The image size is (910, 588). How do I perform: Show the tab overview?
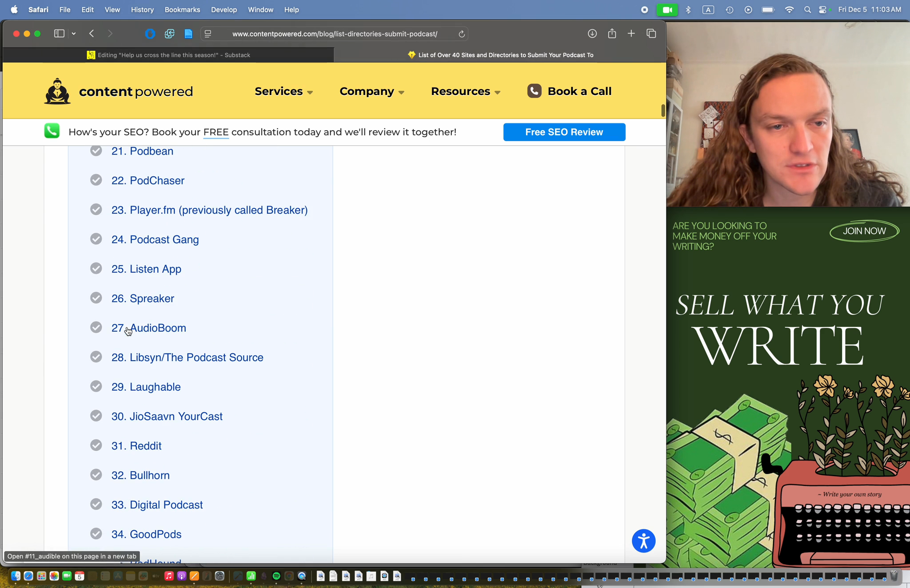click(x=651, y=34)
